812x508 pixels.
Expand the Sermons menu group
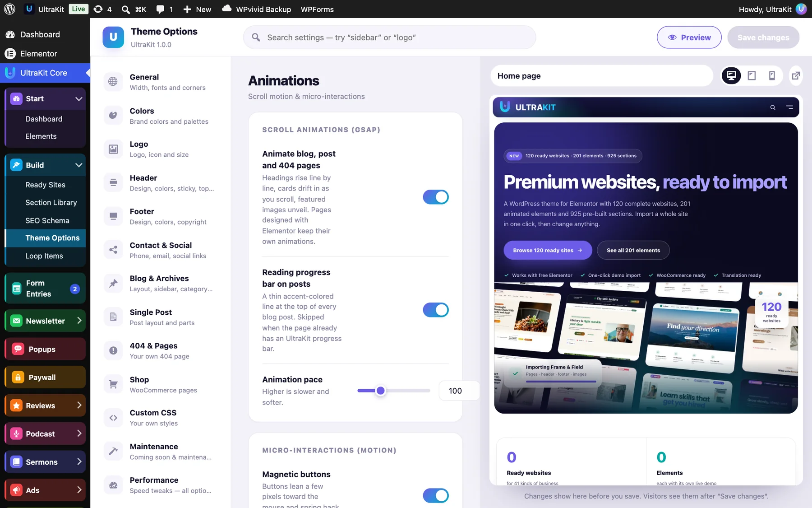[79, 462]
